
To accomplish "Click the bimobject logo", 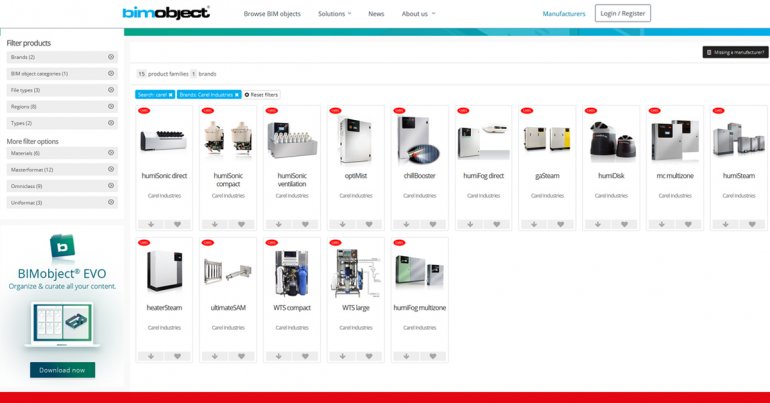I will tap(166, 12).
